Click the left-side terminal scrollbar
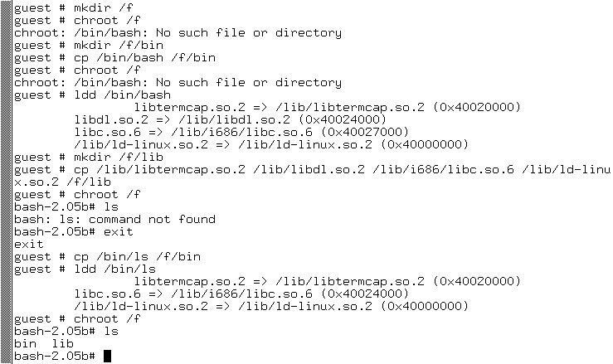 (6, 182)
